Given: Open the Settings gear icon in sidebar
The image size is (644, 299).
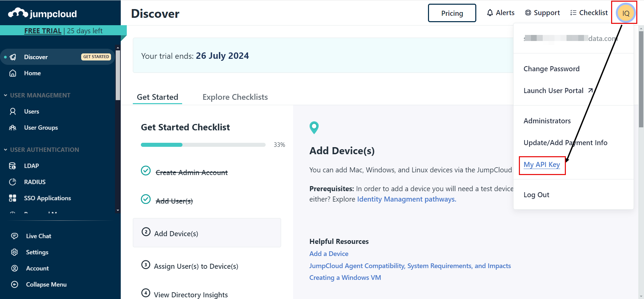Looking at the screenshot, I should coord(14,252).
